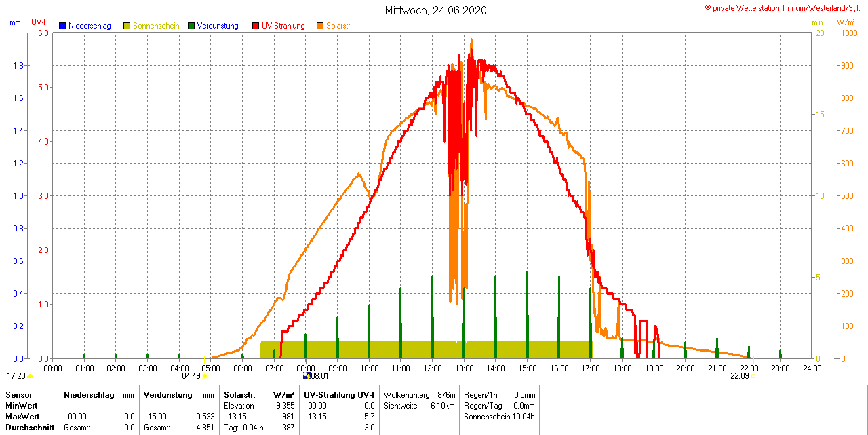868x435 pixels.
Task: Click the 22:09 sunset time text
Action: click(740, 376)
